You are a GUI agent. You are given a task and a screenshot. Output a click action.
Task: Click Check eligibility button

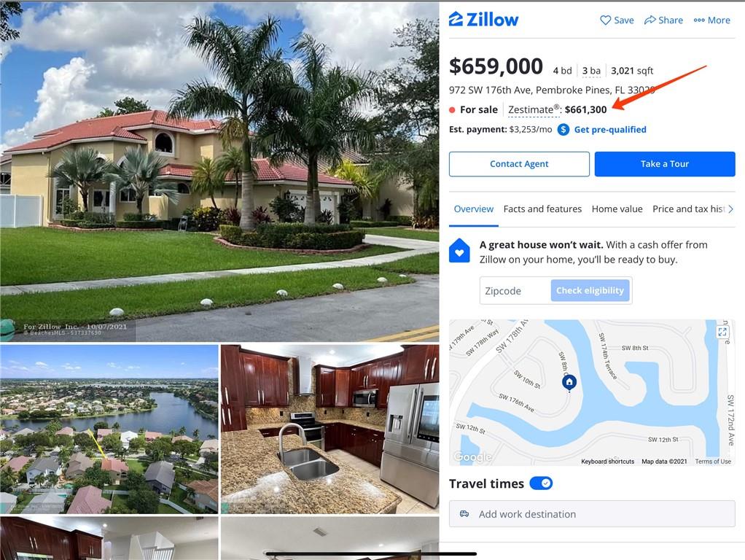coord(590,290)
